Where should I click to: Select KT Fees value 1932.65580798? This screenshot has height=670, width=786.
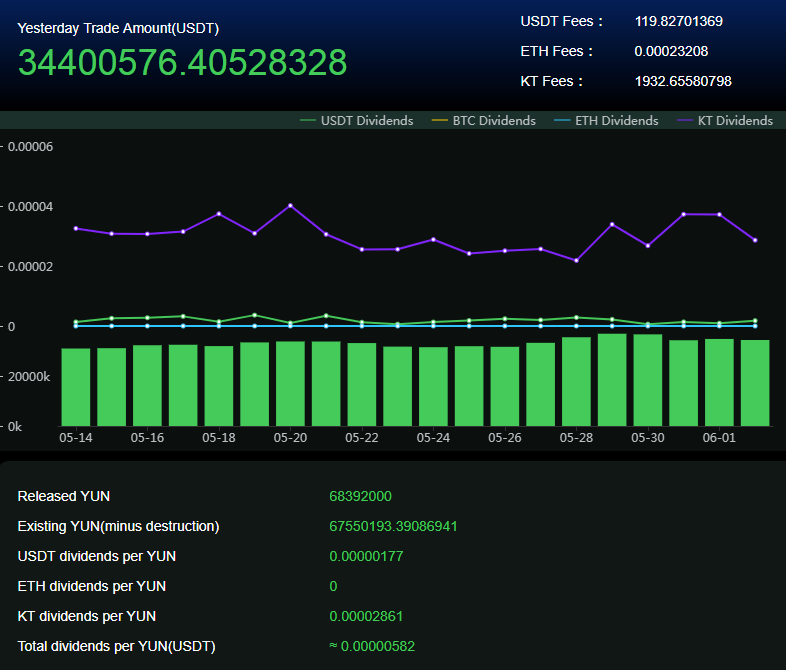click(683, 82)
